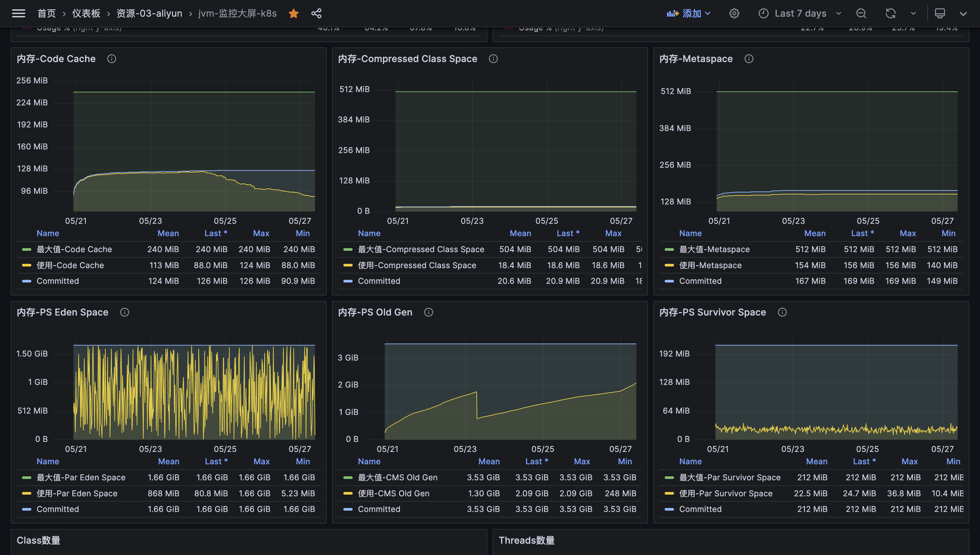Open the 资源-03-aliyun folder link

point(149,13)
